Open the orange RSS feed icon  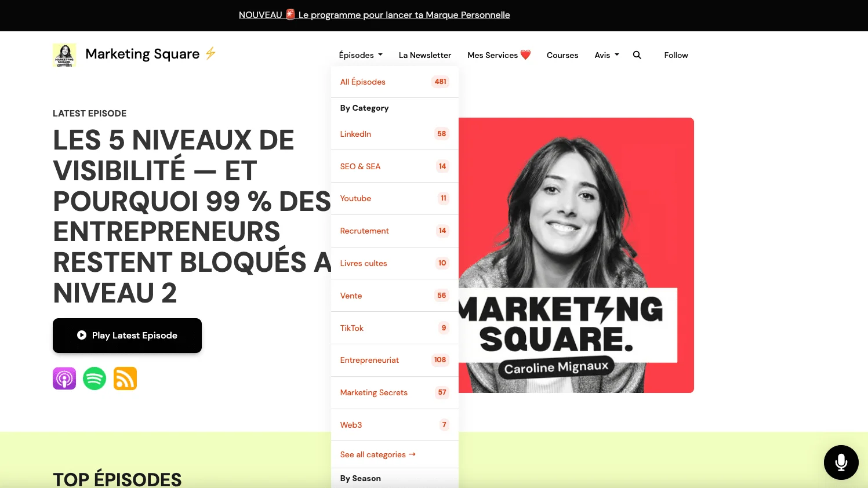tap(125, 378)
